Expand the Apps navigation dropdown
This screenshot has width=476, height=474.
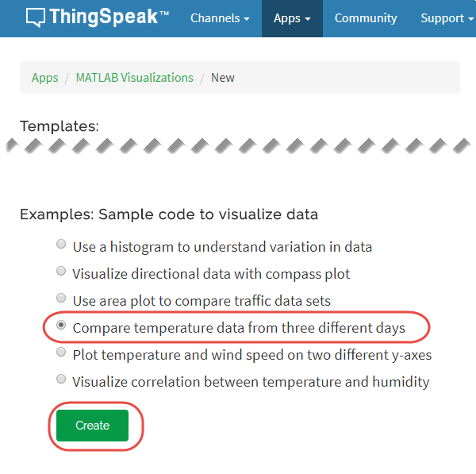click(291, 18)
